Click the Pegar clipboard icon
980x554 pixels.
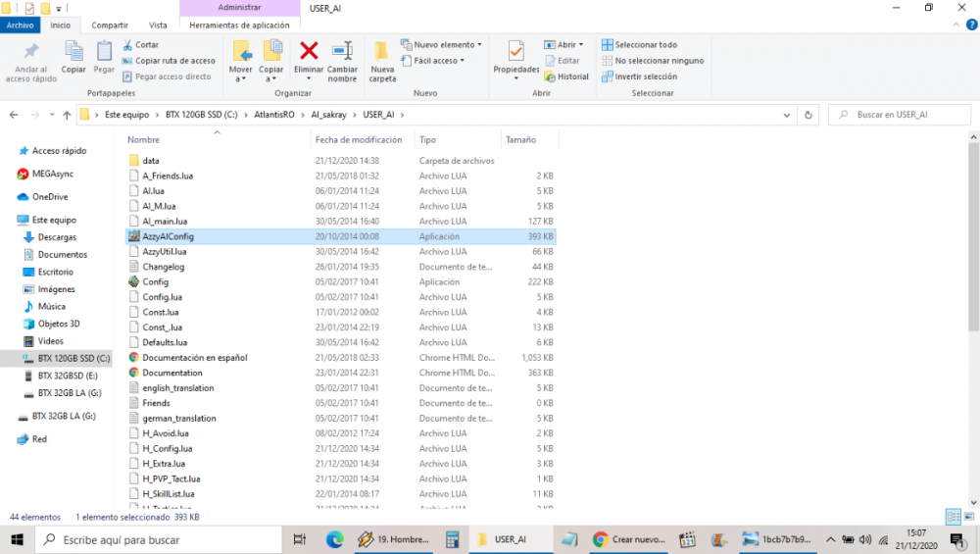[104, 51]
